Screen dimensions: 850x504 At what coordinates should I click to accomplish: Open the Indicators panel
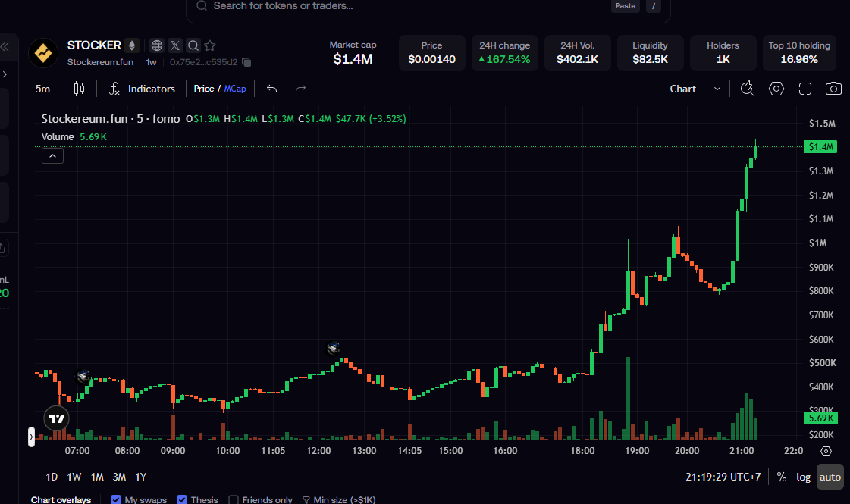click(x=142, y=89)
